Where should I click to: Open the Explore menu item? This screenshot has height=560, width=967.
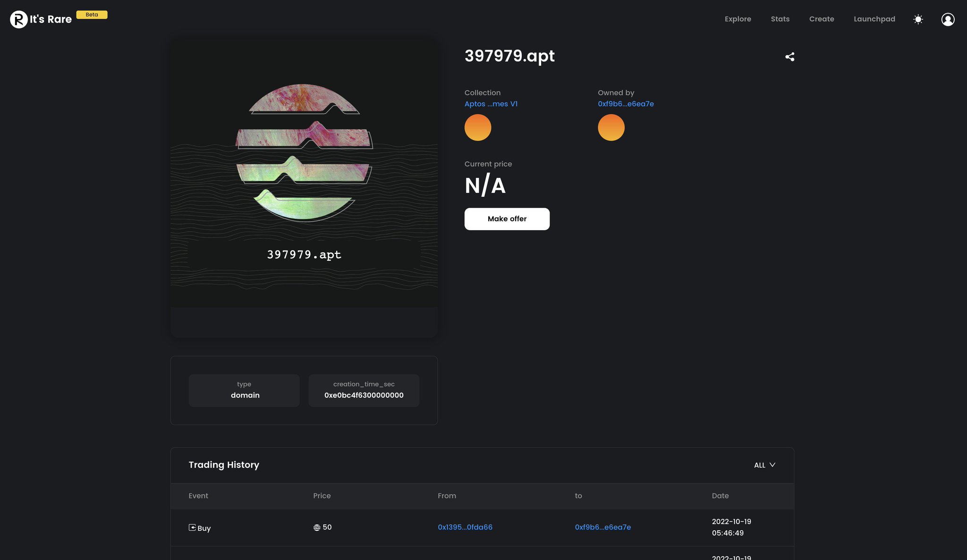738,19
